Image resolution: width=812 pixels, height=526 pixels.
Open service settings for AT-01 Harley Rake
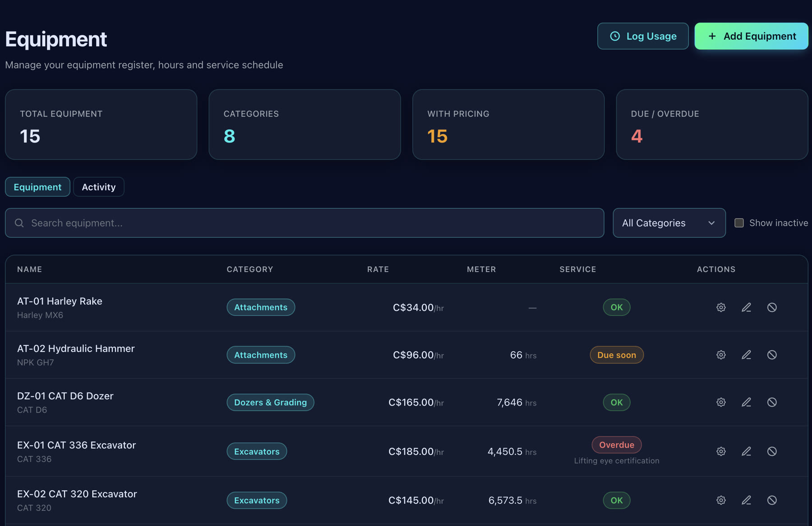[x=721, y=307]
